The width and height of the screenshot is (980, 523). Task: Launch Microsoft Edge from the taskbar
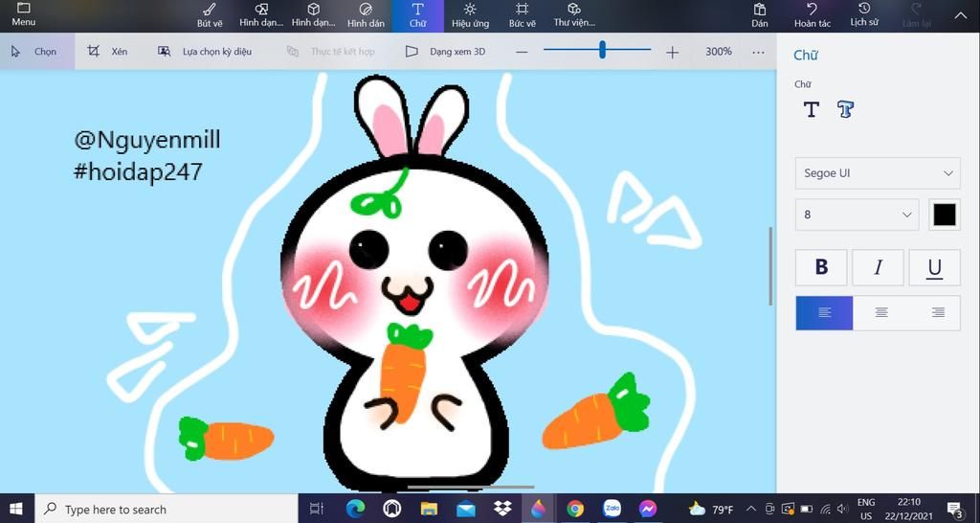[355, 509]
